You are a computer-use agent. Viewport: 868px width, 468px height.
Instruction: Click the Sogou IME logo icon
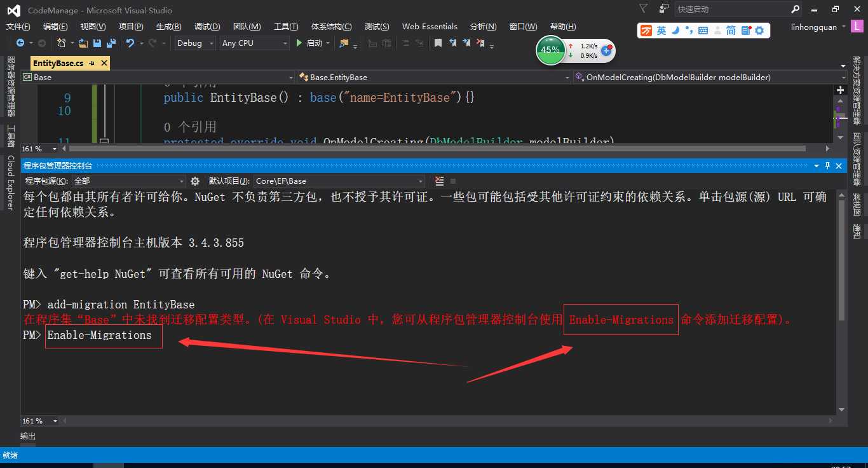pyautogui.click(x=646, y=31)
